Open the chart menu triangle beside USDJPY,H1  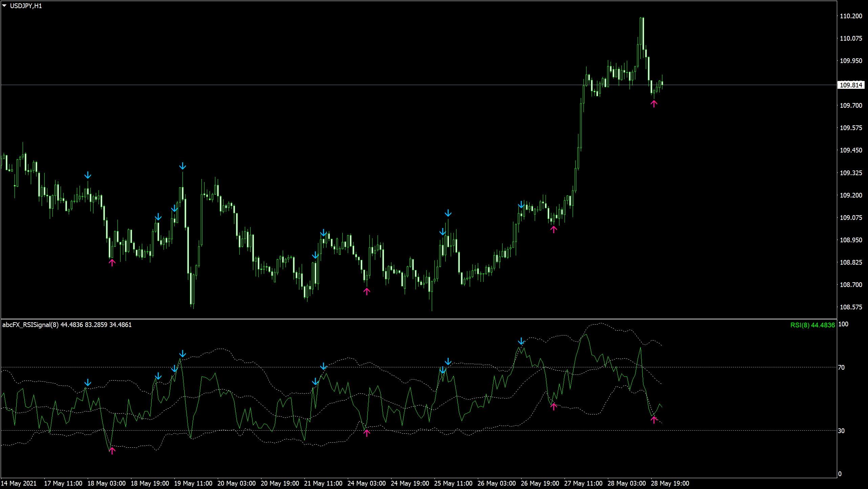click(4, 6)
